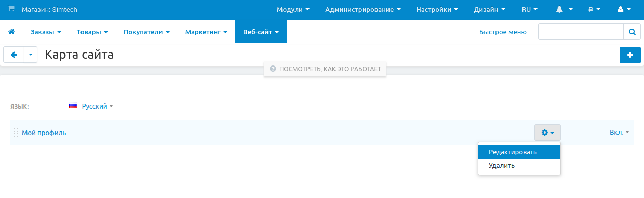Screen dimensions: 644x198
Task: Open the Модули dropdown menu
Action: [293, 10]
